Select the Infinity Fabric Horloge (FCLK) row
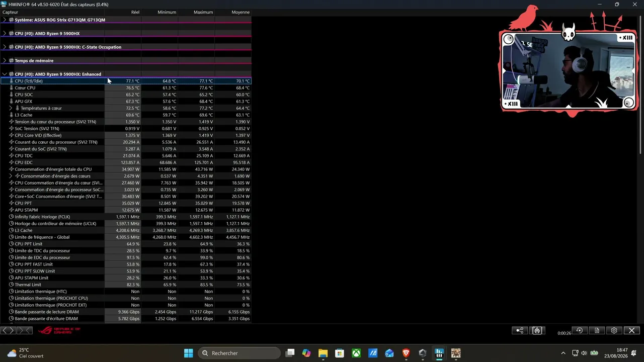This screenshot has height=362, width=644. pyautogui.click(x=126, y=217)
